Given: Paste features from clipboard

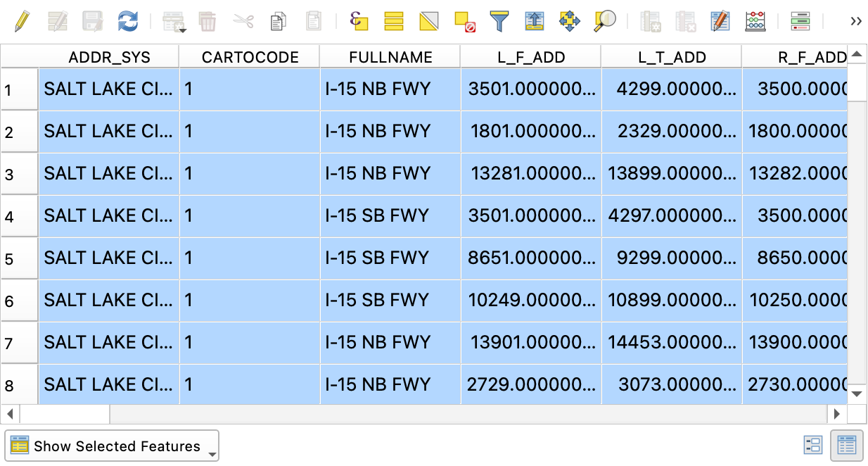Looking at the screenshot, I should click(314, 21).
